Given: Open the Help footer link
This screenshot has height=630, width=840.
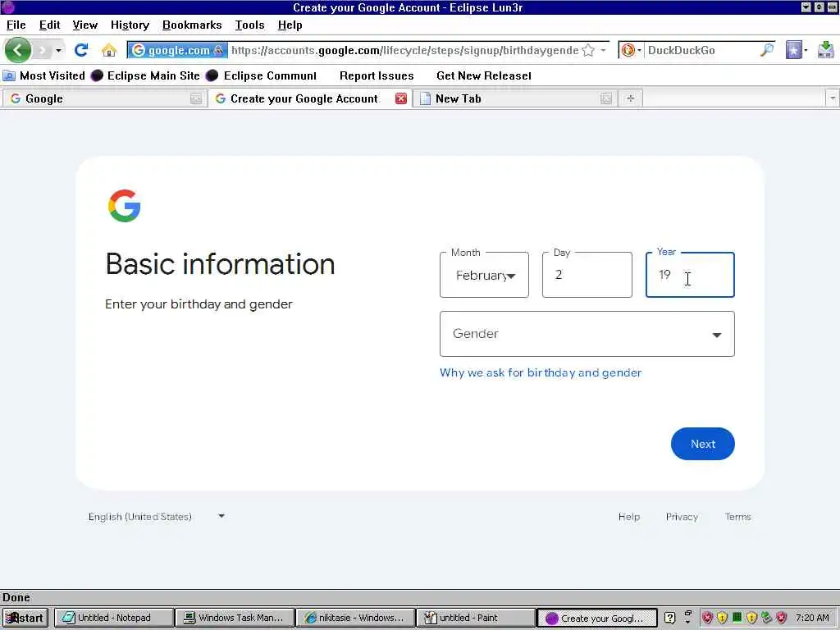Looking at the screenshot, I should click(629, 517).
